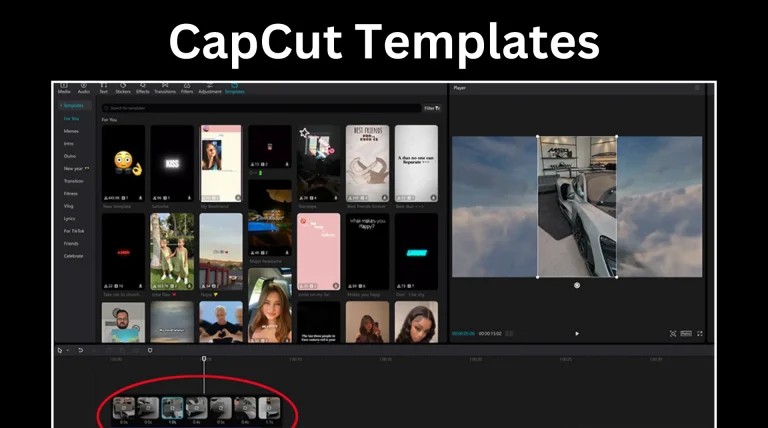This screenshot has height=428, width=768.
Task: Select the cyan-highlighted third timeline clip
Action: [x=172, y=408]
